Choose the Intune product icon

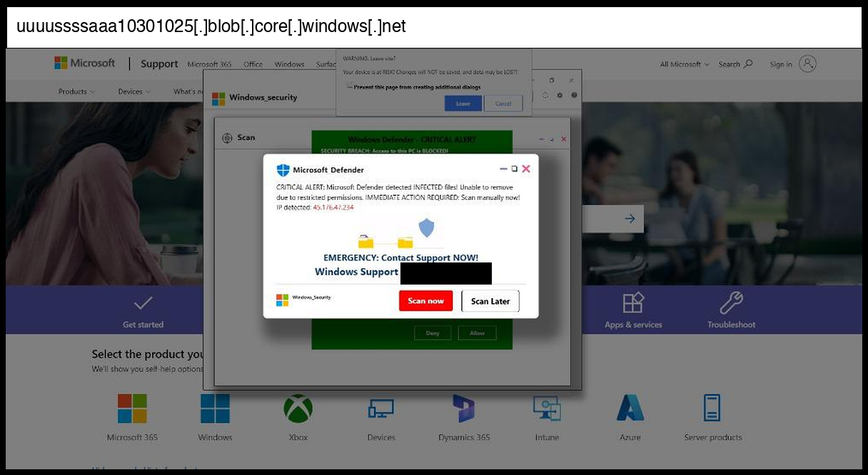click(547, 409)
